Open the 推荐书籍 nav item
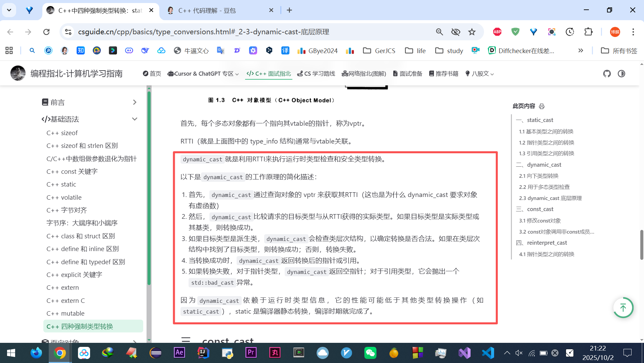644x363 pixels. click(x=444, y=74)
